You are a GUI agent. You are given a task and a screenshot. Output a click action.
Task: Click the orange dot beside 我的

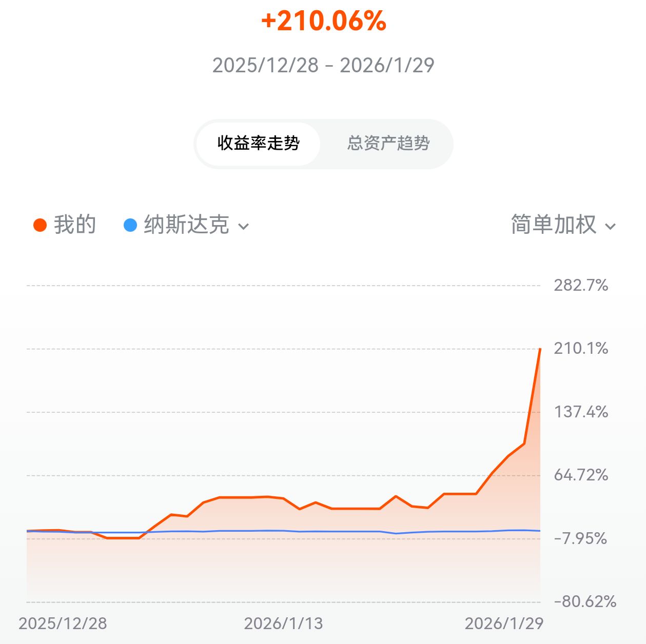coord(40,225)
